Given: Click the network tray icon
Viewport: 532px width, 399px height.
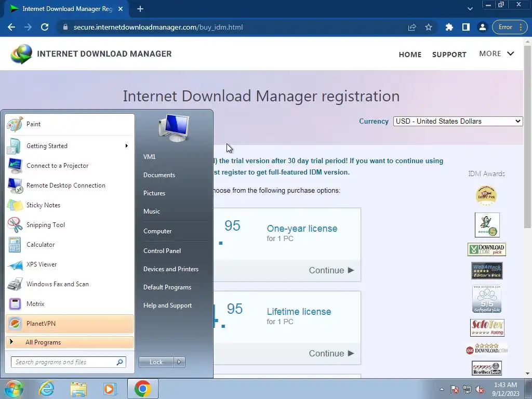Looking at the screenshot, I should coord(467,390).
